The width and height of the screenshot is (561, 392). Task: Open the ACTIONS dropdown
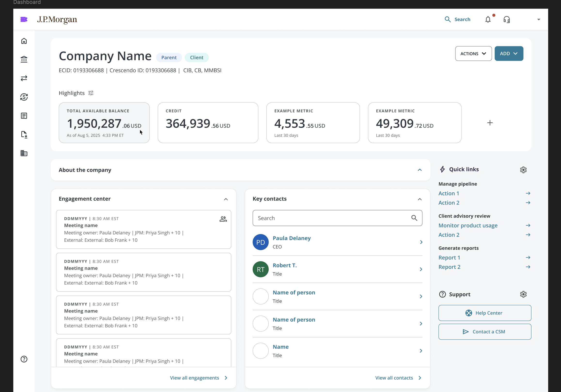tap(473, 54)
